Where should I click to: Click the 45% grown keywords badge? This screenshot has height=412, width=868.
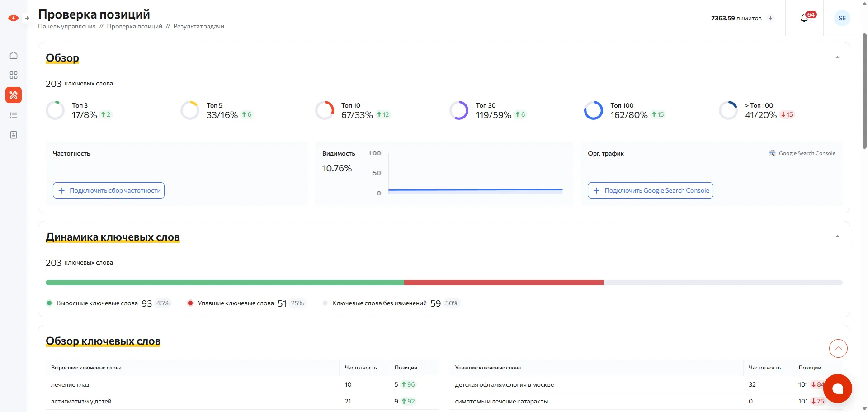pos(163,303)
